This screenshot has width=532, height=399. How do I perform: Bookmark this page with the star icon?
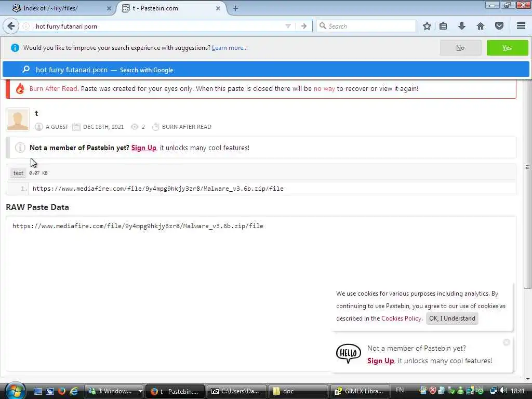(x=427, y=26)
